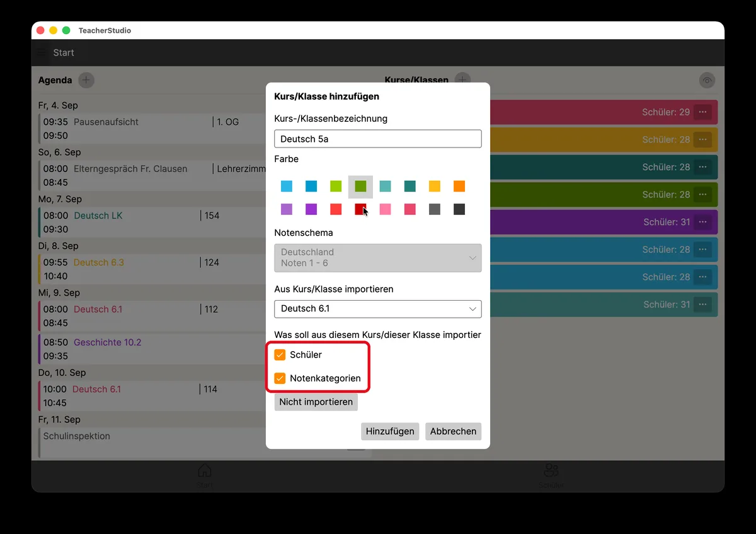
Task: Pick the medium grey color swatch
Action: point(435,209)
